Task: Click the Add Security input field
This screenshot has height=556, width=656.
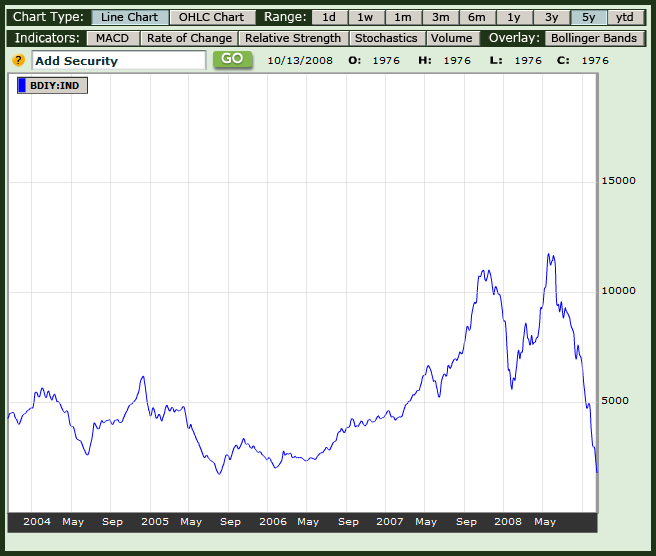Action: pyautogui.click(x=118, y=60)
